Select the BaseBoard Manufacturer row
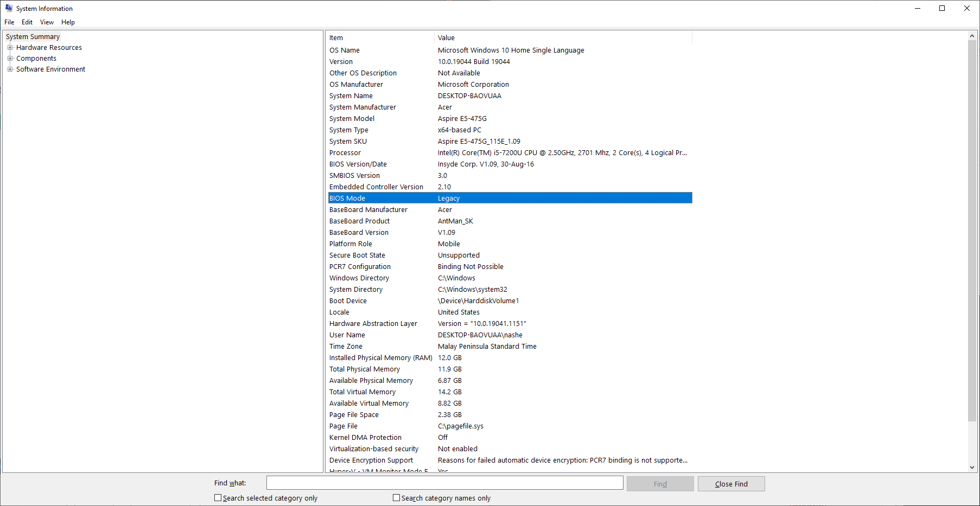980x506 pixels. tap(510, 210)
